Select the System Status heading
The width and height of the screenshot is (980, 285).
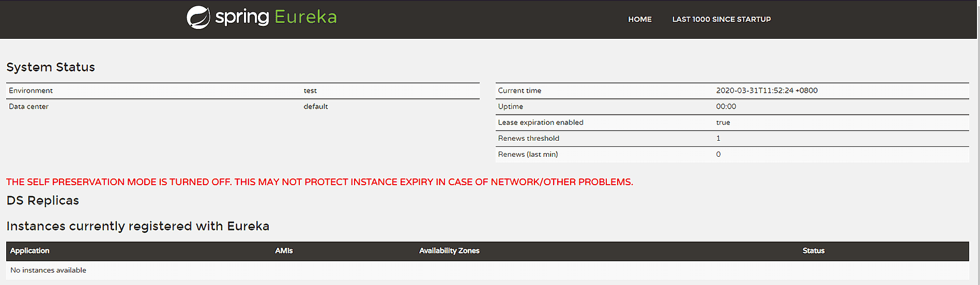tap(51, 67)
